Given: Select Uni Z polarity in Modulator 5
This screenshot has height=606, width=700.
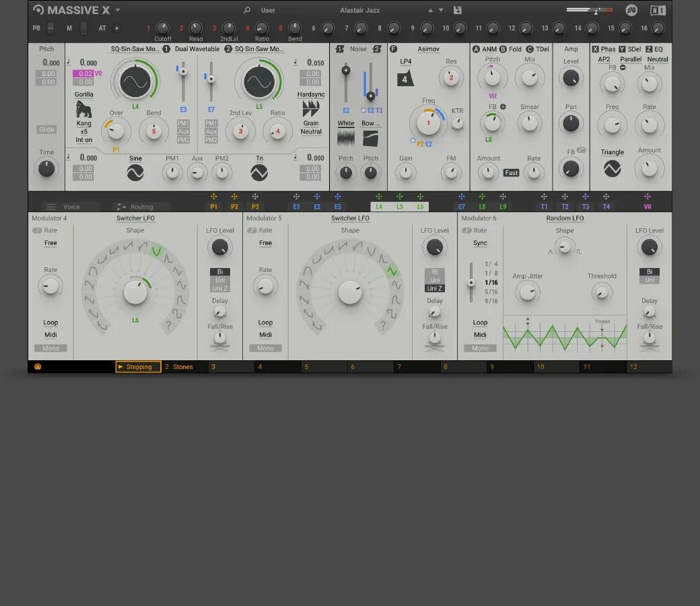Looking at the screenshot, I should (435, 288).
